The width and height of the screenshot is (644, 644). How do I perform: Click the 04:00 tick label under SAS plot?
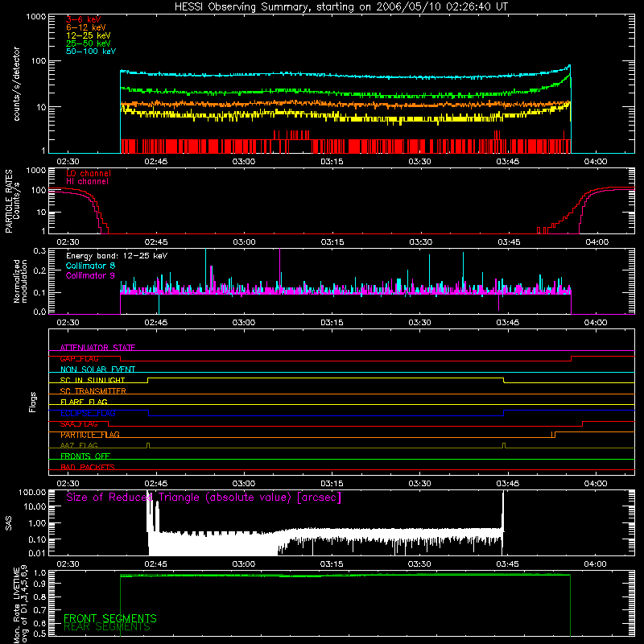pos(596,564)
